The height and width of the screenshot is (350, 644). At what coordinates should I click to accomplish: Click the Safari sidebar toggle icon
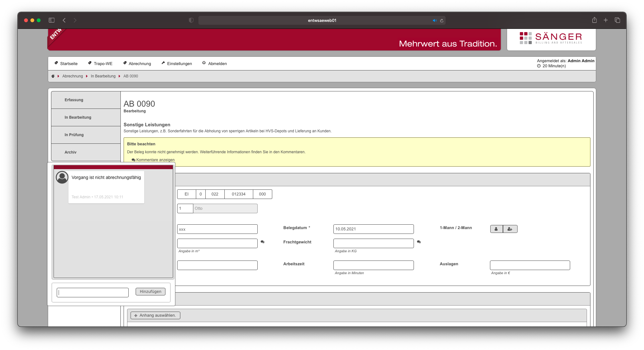(52, 20)
